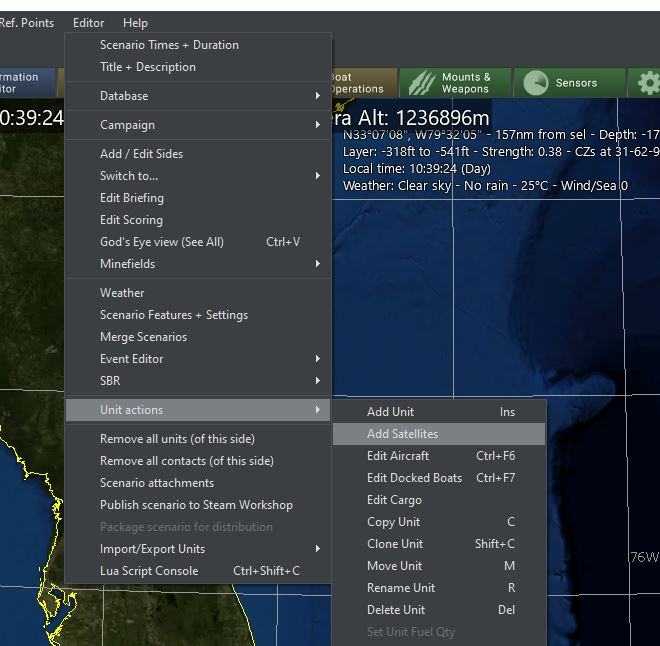Expand the Database submenu
This screenshot has height=646, width=660.
coord(198,96)
